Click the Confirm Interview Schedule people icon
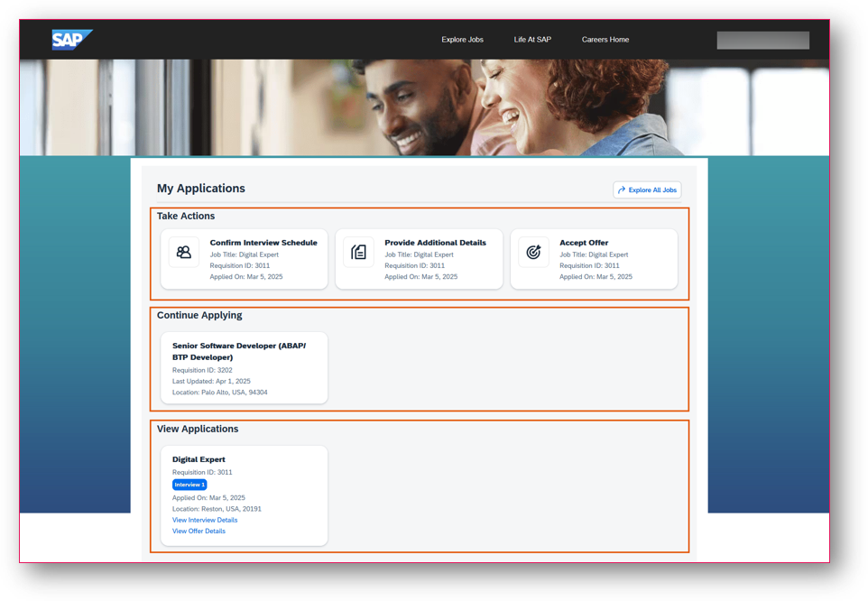This screenshot has width=868, height=601. (x=184, y=253)
